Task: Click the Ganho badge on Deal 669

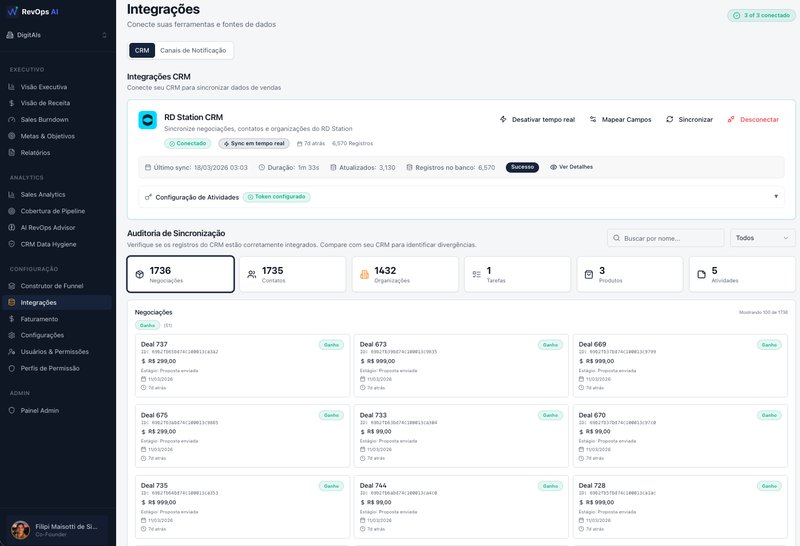Action: [769, 345]
